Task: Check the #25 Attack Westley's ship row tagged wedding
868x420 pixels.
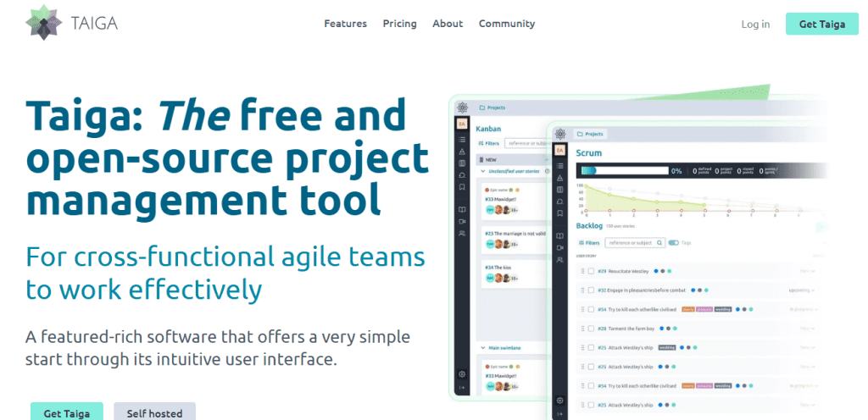Action: (591, 348)
